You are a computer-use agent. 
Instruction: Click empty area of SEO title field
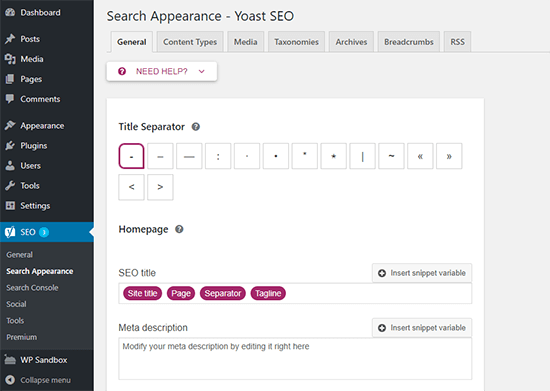(x=379, y=293)
